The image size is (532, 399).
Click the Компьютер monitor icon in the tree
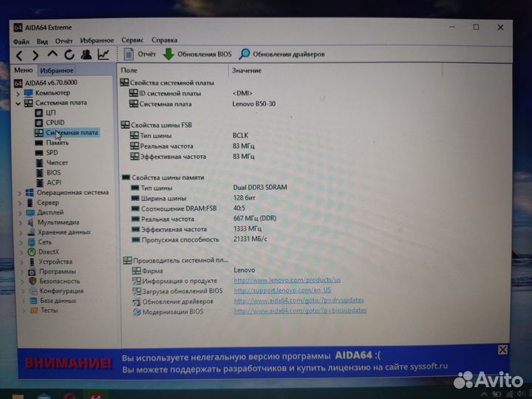[29, 93]
